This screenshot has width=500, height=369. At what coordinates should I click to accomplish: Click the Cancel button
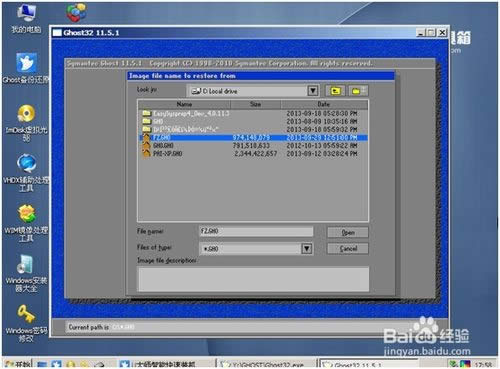coord(348,248)
